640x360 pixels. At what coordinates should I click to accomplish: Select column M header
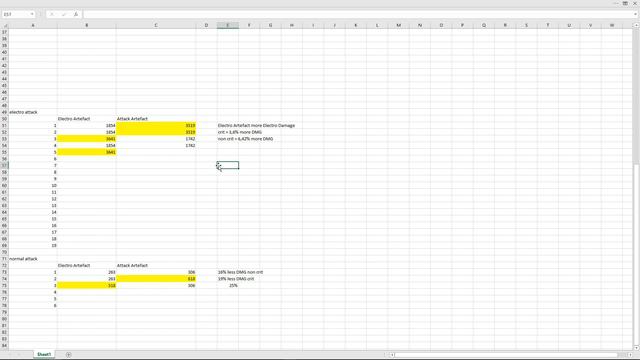pyautogui.click(x=398, y=25)
